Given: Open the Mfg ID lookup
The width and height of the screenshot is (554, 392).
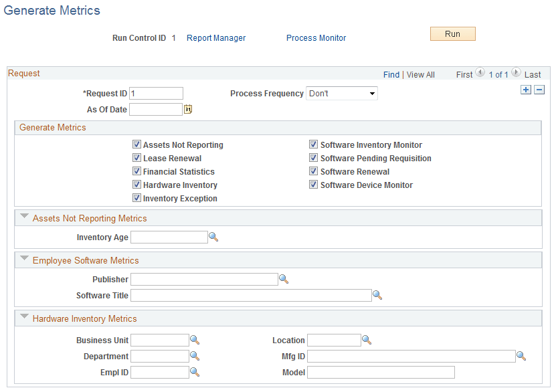Looking at the screenshot, I should [521, 356].
